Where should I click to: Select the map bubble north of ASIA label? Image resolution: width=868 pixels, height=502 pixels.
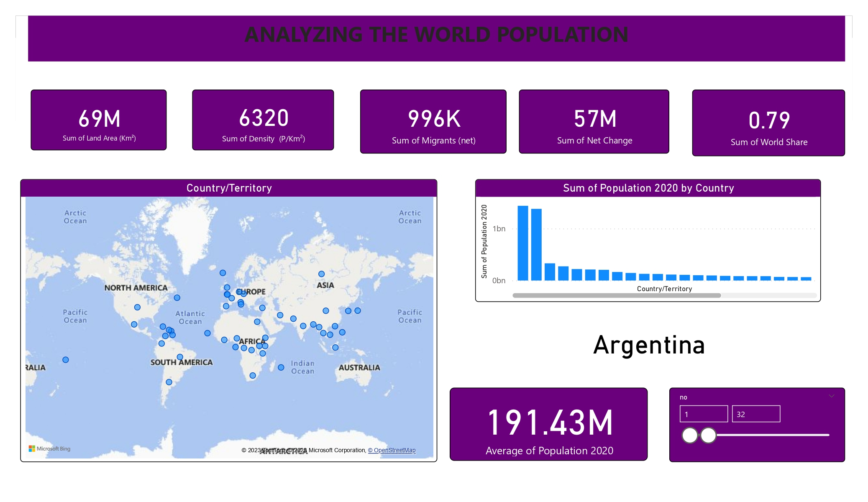(x=321, y=274)
